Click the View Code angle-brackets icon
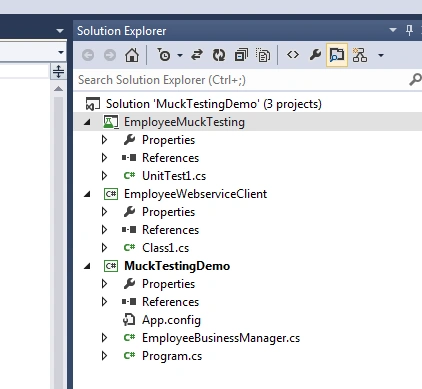The image size is (422, 389). click(293, 55)
